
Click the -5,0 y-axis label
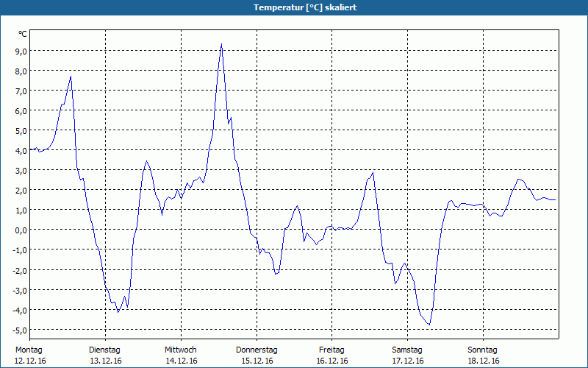coord(20,330)
